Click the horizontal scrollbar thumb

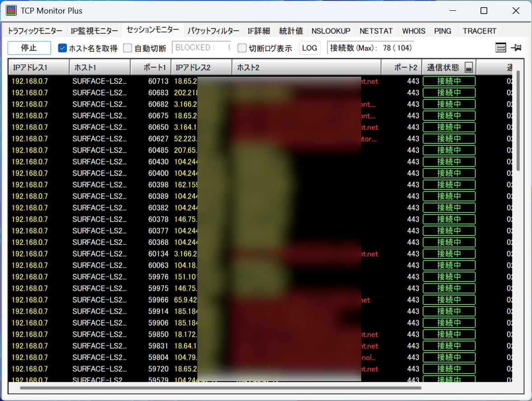(220, 388)
